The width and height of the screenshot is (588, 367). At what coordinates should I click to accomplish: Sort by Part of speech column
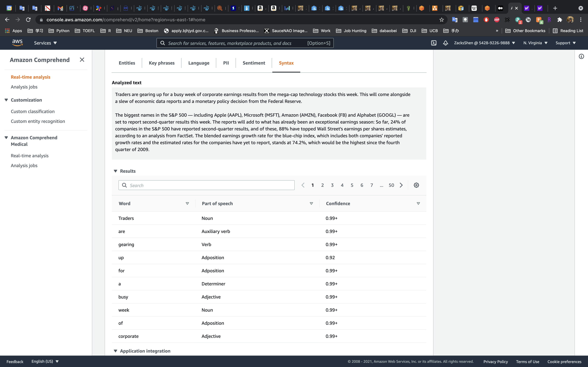coord(311,203)
